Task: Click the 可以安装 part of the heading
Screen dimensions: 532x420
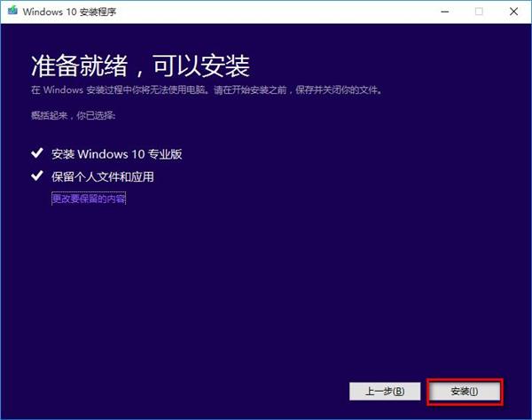Action: click(201, 66)
